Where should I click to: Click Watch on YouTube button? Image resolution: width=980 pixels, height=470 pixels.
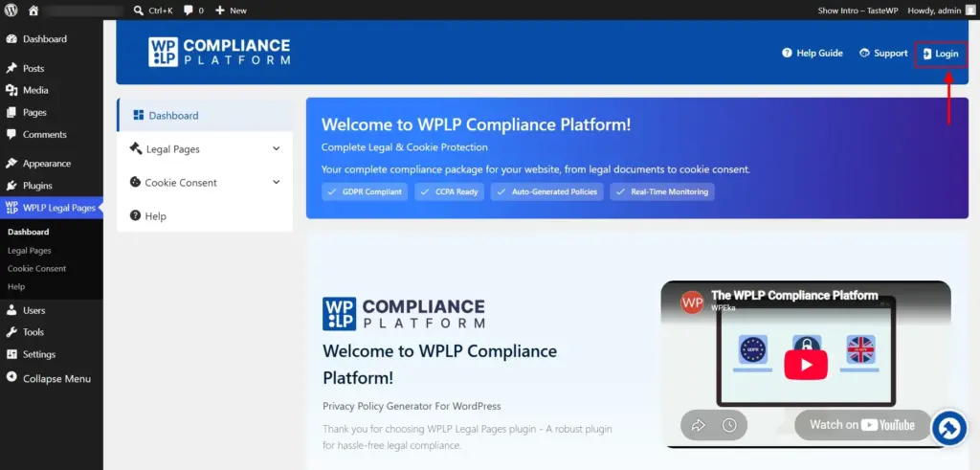coord(862,425)
